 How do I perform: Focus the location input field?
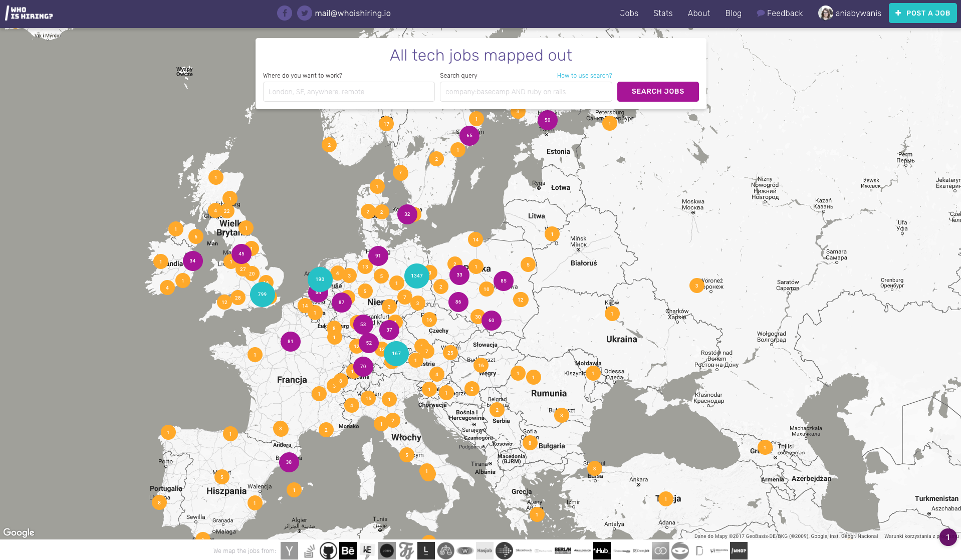tap(349, 92)
